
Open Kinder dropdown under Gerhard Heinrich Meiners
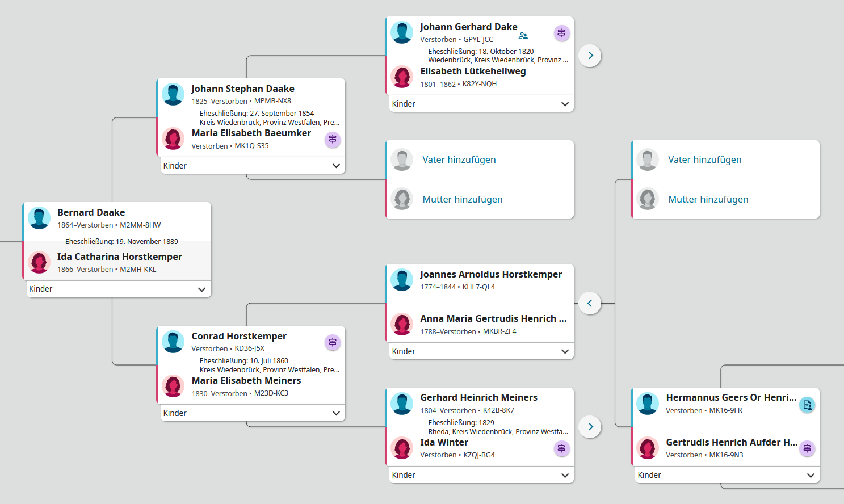pos(565,475)
